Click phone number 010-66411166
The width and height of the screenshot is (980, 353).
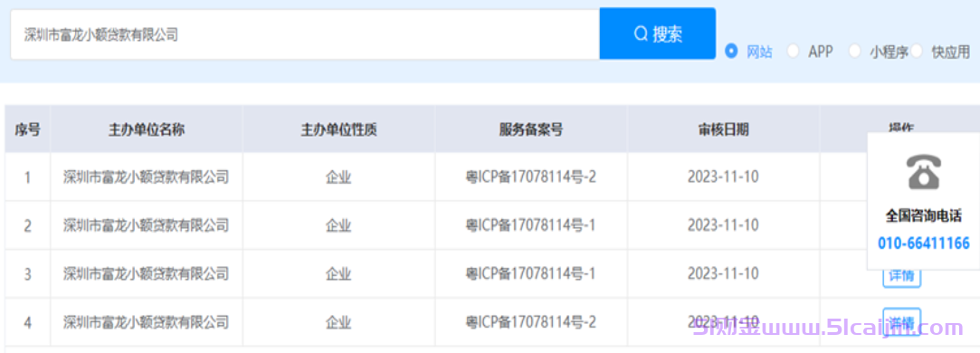pos(923,243)
